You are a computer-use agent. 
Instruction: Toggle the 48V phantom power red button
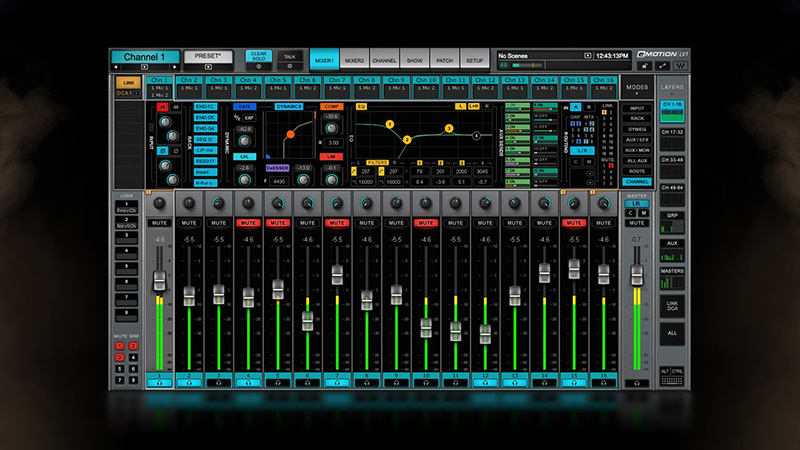coord(162,107)
